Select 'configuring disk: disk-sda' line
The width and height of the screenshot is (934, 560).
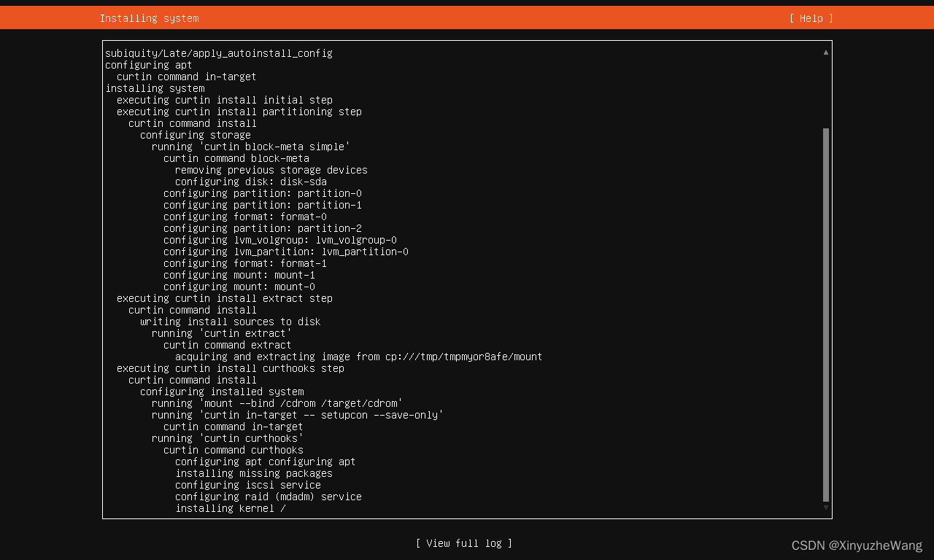(x=251, y=182)
